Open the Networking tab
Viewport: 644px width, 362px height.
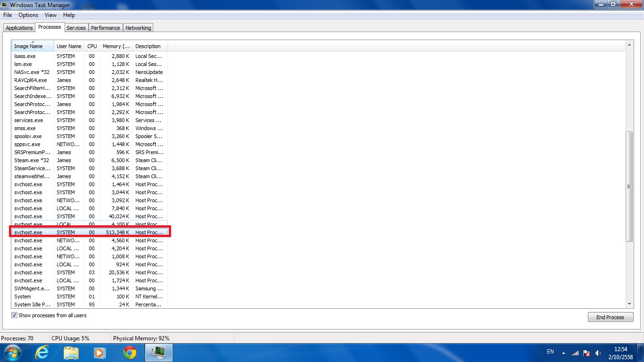click(x=138, y=28)
